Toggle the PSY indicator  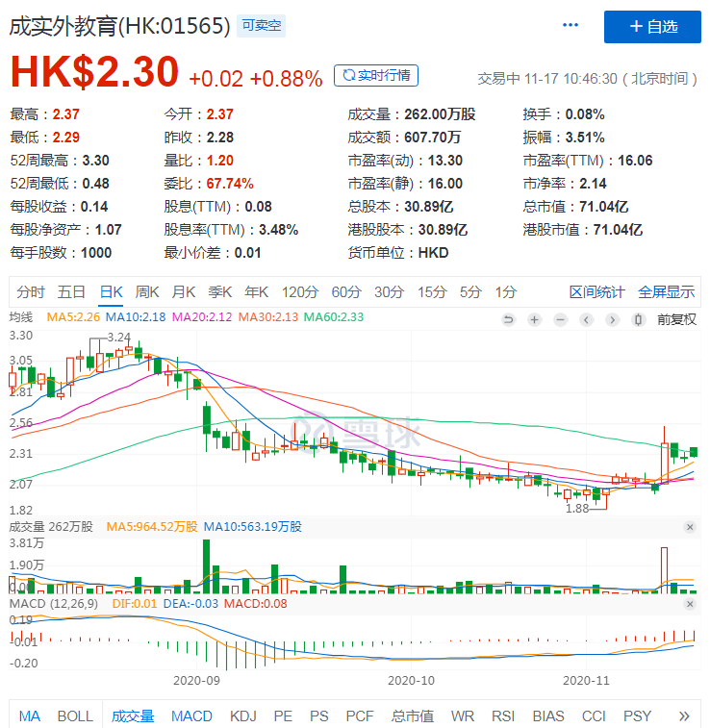[x=637, y=715]
